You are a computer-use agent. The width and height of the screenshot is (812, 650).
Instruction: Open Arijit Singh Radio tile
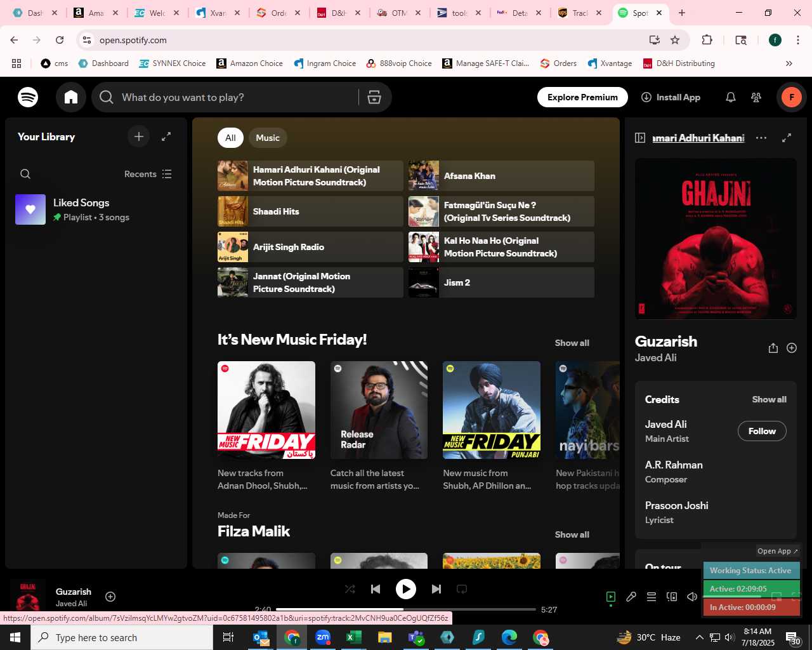[x=310, y=247]
